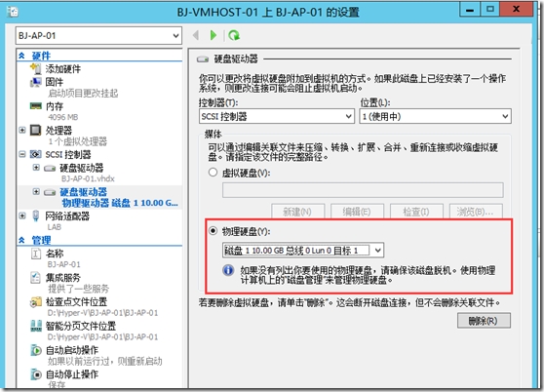Click the 1 个虚拟处理器 text
This screenshot has width=544, height=392.
point(78,141)
